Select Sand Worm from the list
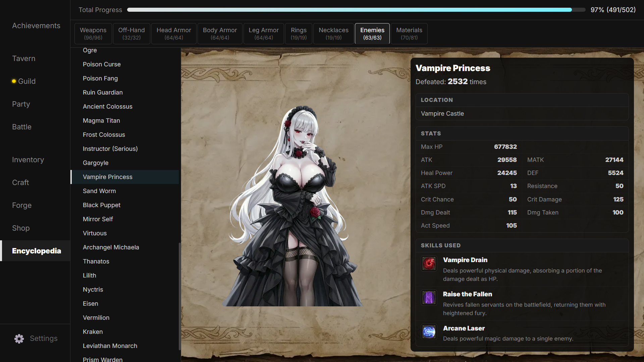The width and height of the screenshot is (644, 362). pos(125,191)
